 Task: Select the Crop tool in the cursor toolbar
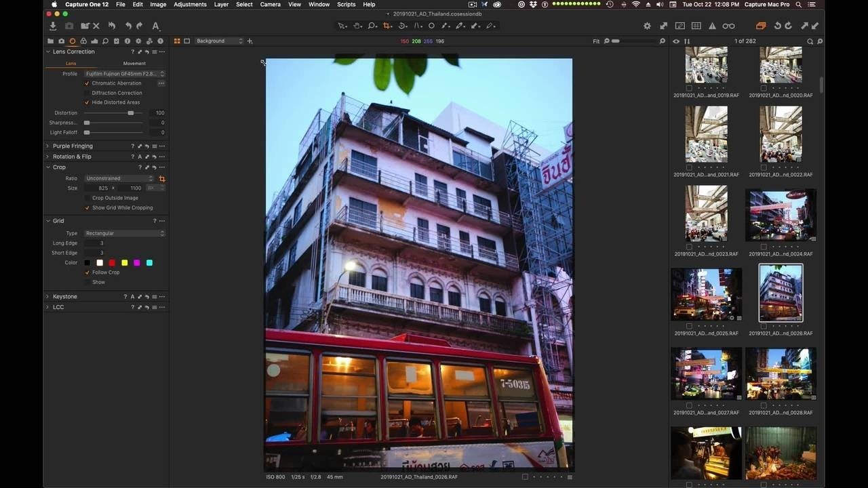[x=387, y=26]
